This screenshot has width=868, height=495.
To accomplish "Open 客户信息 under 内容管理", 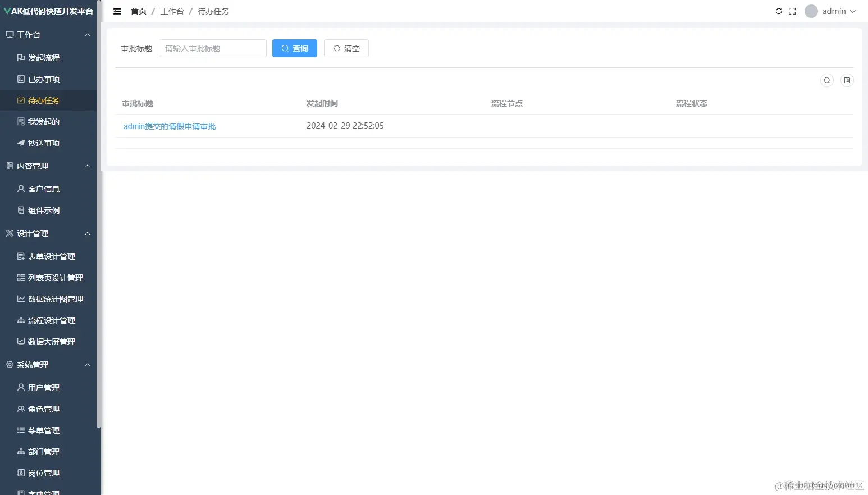I will coord(44,189).
